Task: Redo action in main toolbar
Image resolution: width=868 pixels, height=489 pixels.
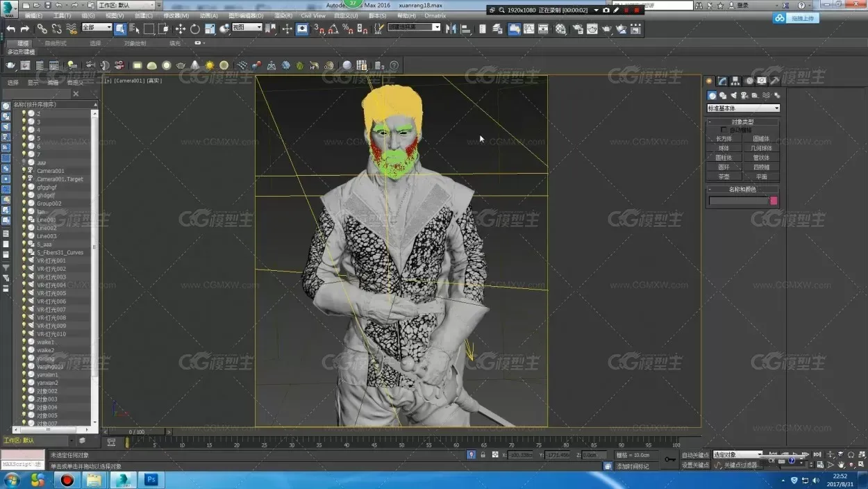Action: coord(25,28)
